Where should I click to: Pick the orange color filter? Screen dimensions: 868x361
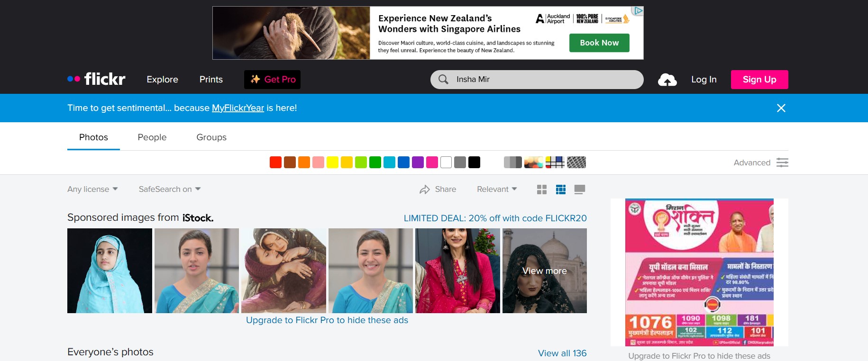(x=304, y=162)
